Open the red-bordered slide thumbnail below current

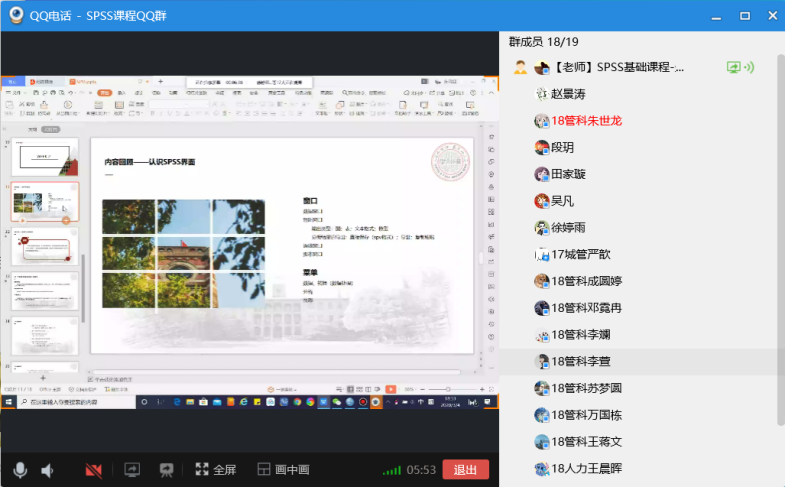click(45, 247)
